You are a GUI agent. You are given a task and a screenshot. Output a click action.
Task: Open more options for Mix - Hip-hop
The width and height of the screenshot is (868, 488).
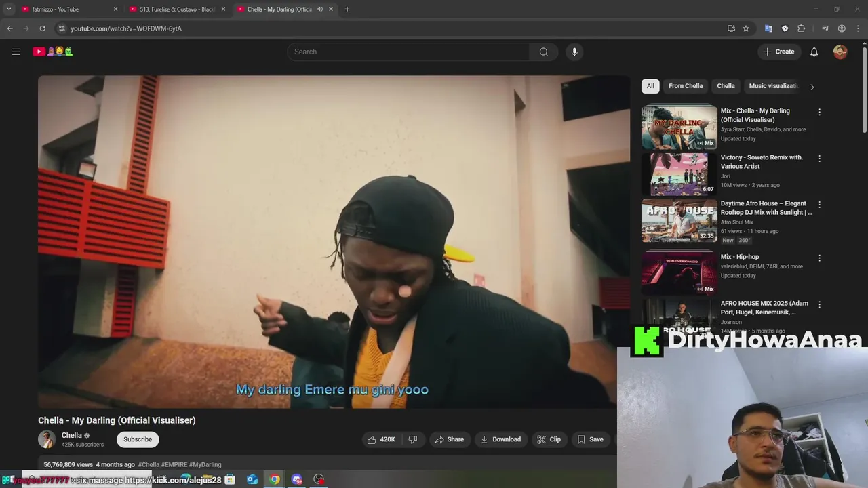tap(819, 258)
